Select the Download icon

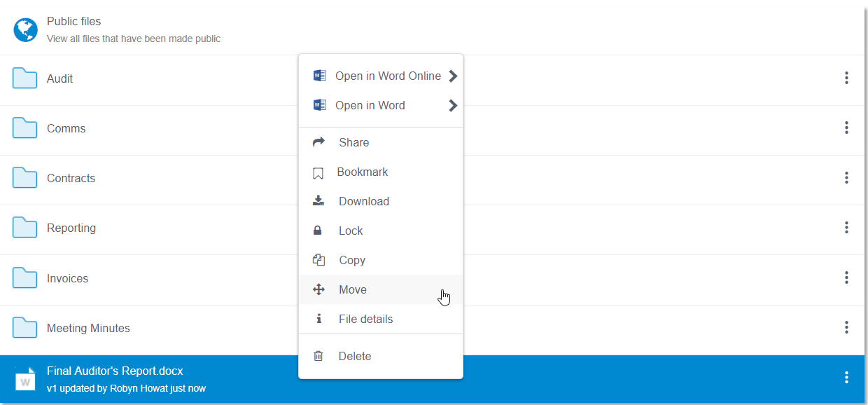318,200
